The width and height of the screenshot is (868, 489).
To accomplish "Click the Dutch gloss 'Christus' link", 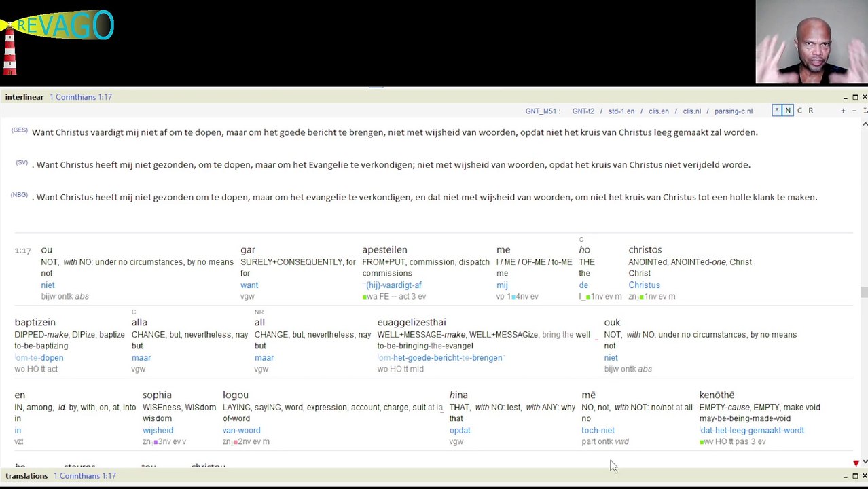I will point(644,285).
